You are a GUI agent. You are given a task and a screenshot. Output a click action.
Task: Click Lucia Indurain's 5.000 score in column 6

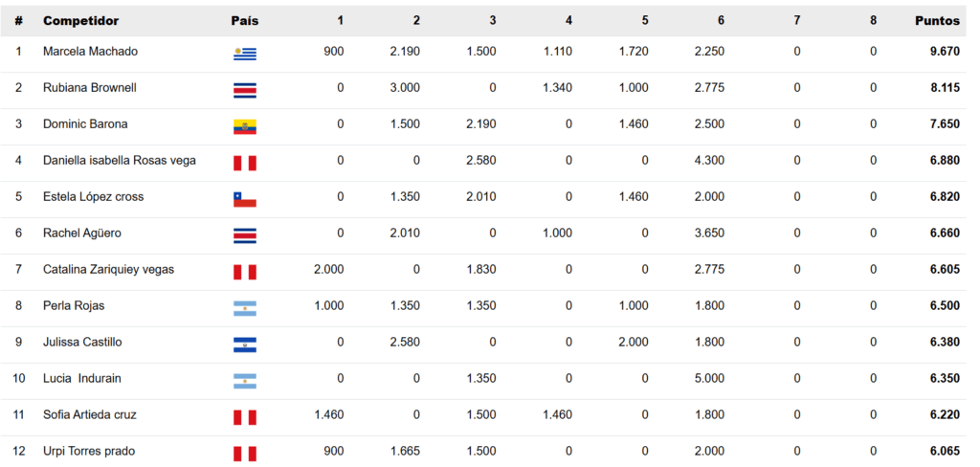point(709,378)
